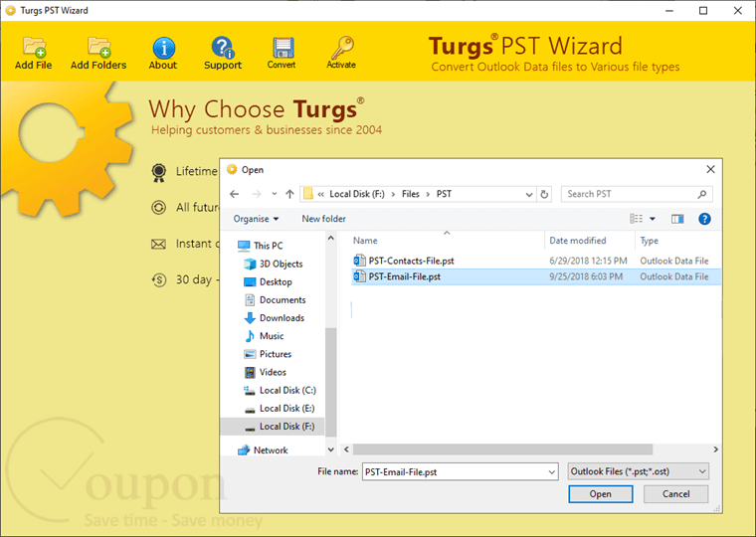
Task: Sort by Date modified column header
Action: [578, 241]
